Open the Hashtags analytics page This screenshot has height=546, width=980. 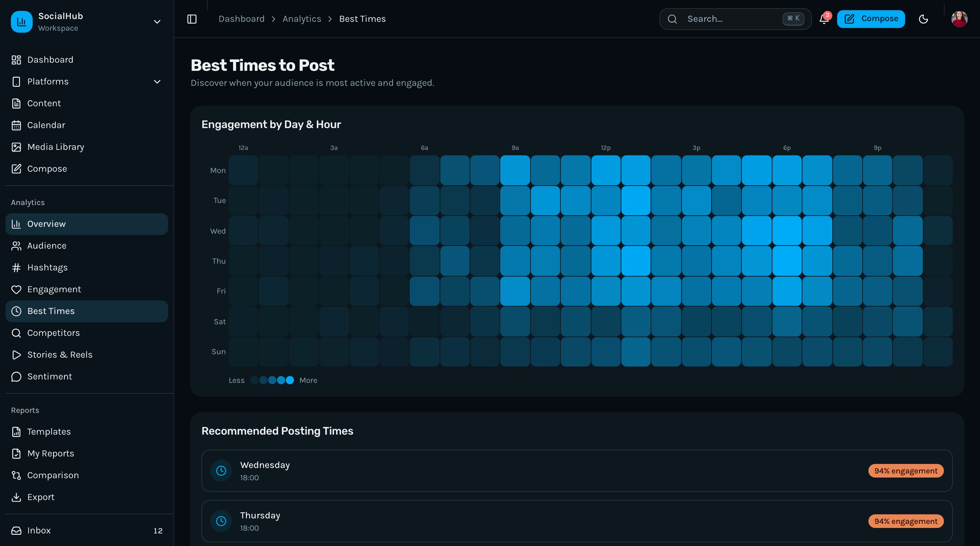(87, 267)
